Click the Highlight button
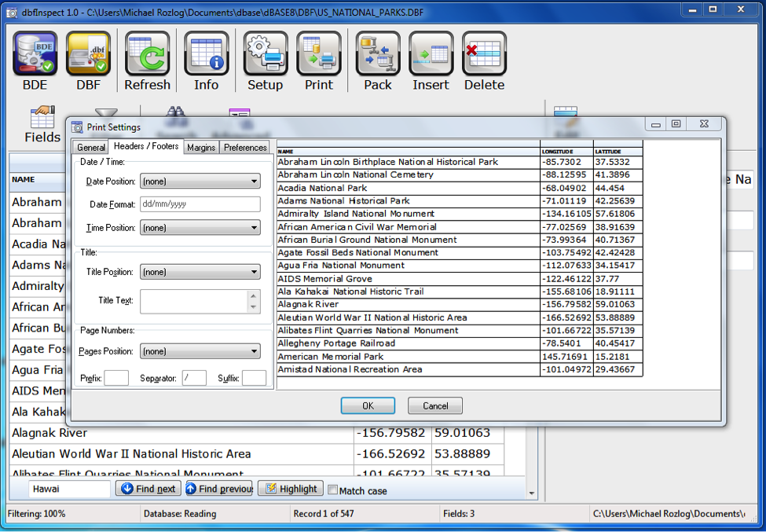This screenshot has height=532, width=766. coord(291,489)
